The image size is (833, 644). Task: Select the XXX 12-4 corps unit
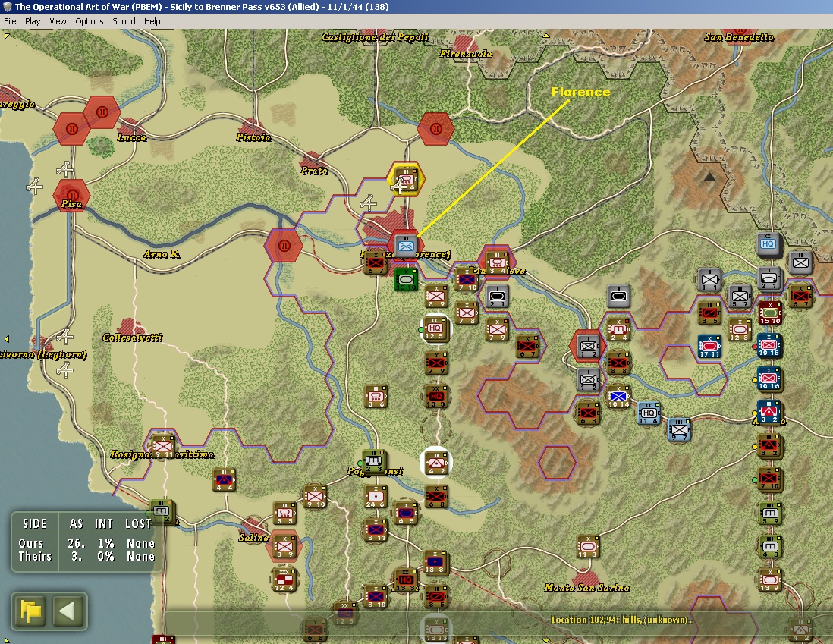[x=284, y=580]
